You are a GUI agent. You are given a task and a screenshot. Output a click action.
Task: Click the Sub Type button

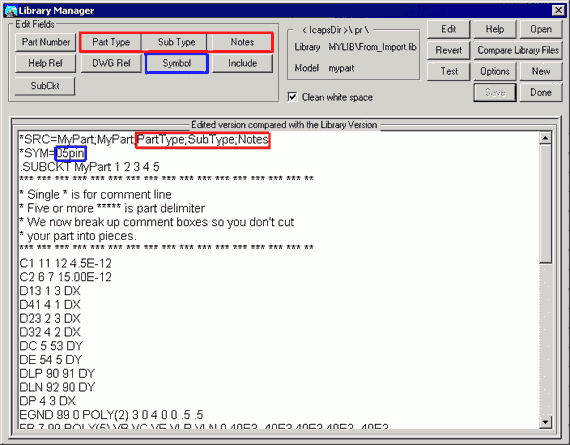(177, 42)
